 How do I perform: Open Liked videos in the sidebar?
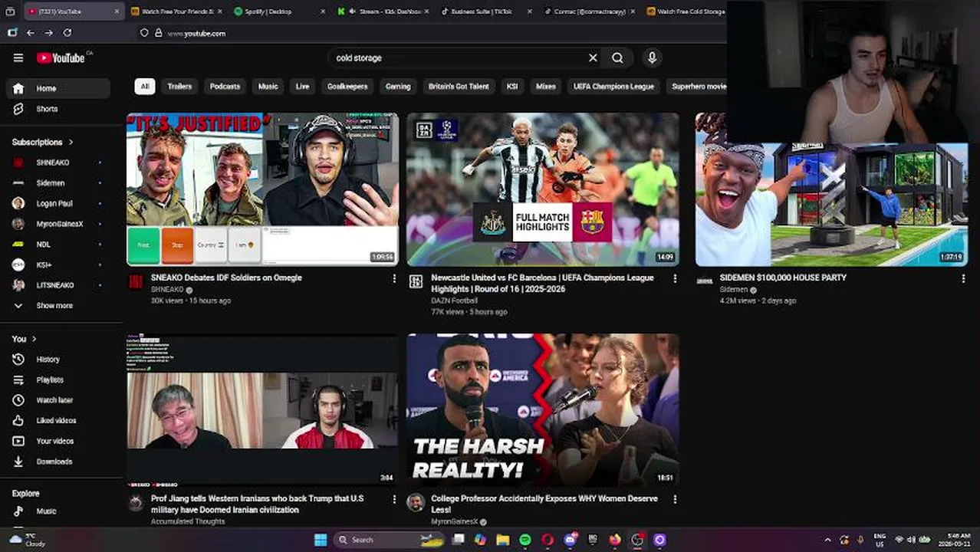pos(58,421)
